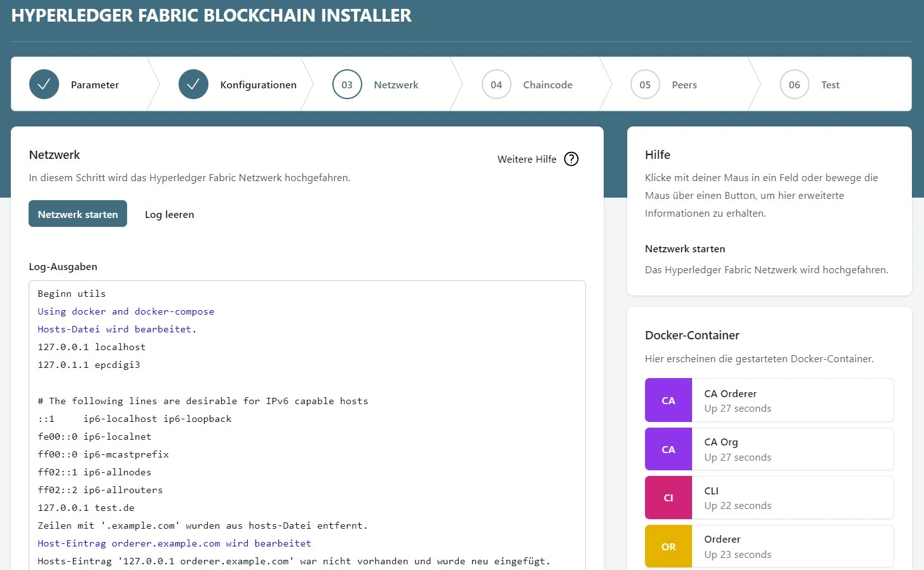Click the 05 Peers step circle
This screenshot has height=570, width=924.
[x=645, y=85]
